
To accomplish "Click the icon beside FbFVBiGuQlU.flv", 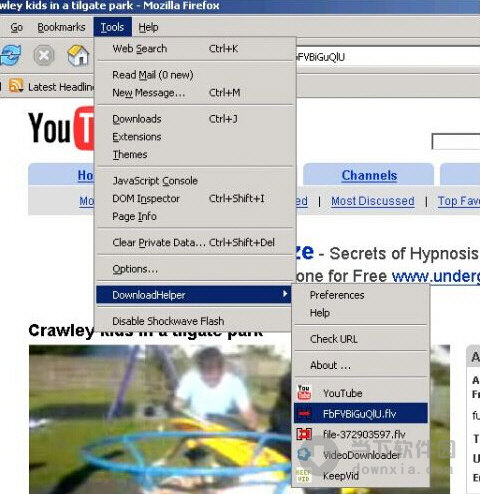I will pos(304,413).
